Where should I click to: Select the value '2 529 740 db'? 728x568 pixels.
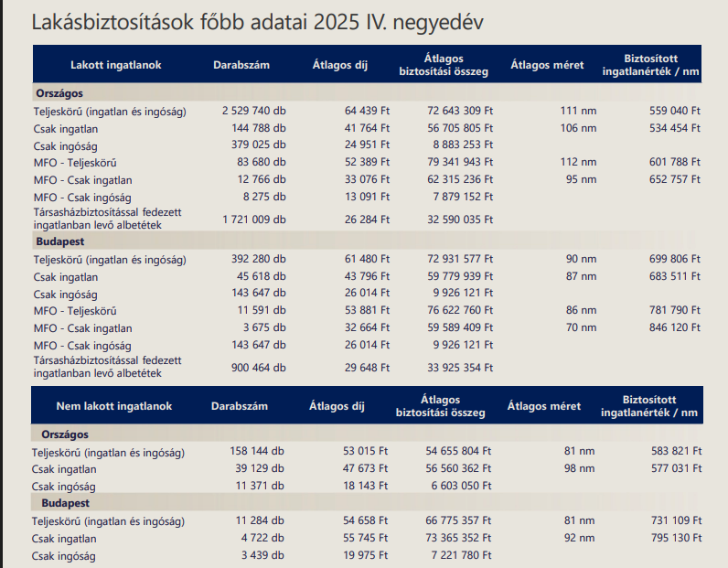(x=254, y=111)
